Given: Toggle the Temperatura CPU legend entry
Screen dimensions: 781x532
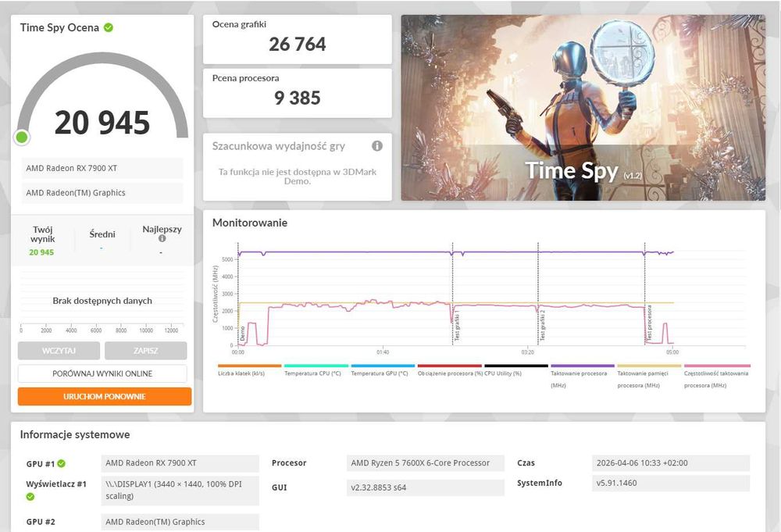Looking at the screenshot, I should pyautogui.click(x=316, y=370).
